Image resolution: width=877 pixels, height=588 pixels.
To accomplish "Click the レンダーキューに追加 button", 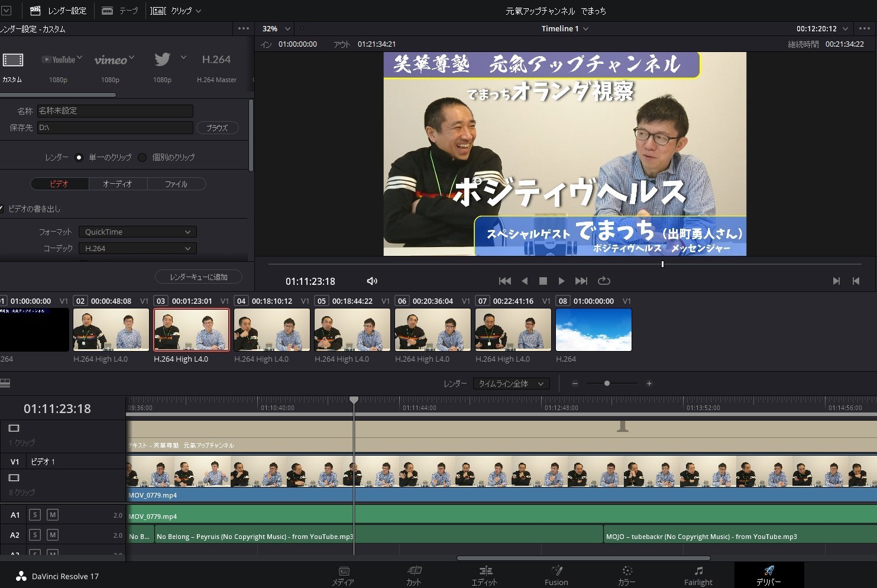I will pyautogui.click(x=199, y=277).
